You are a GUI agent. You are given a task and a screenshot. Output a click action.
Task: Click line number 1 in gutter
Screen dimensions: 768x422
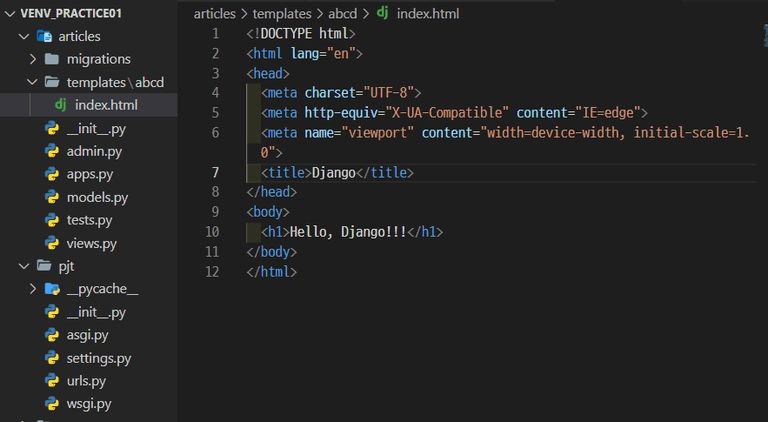[216, 34]
